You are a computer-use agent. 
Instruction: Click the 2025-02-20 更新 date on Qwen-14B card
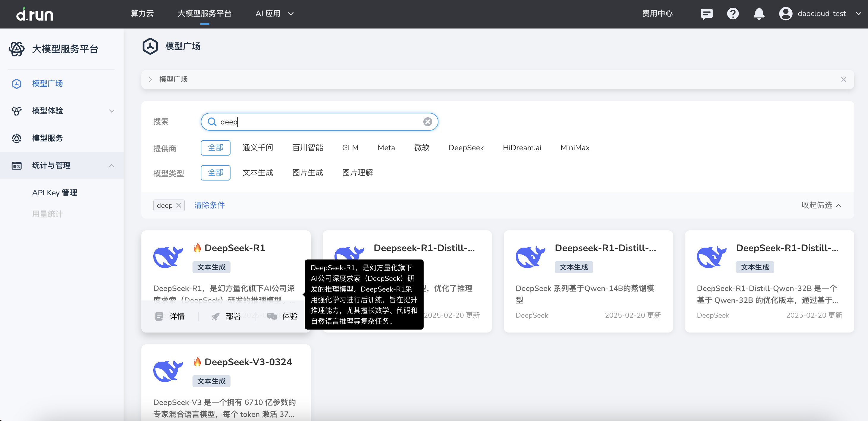click(x=633, y=315)
